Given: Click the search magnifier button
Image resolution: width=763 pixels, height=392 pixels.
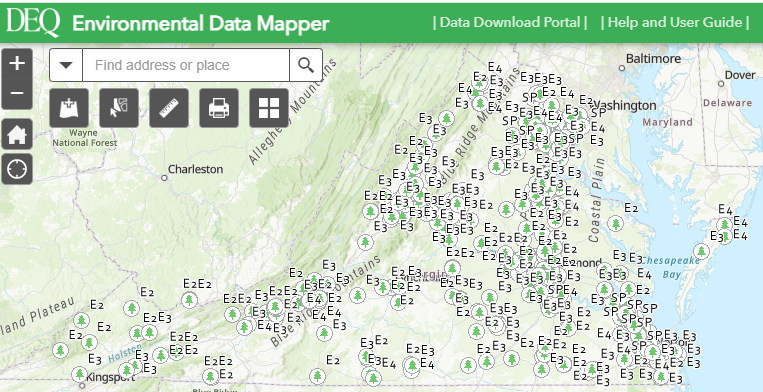Looking at the screenshot, I should [306, 65].
